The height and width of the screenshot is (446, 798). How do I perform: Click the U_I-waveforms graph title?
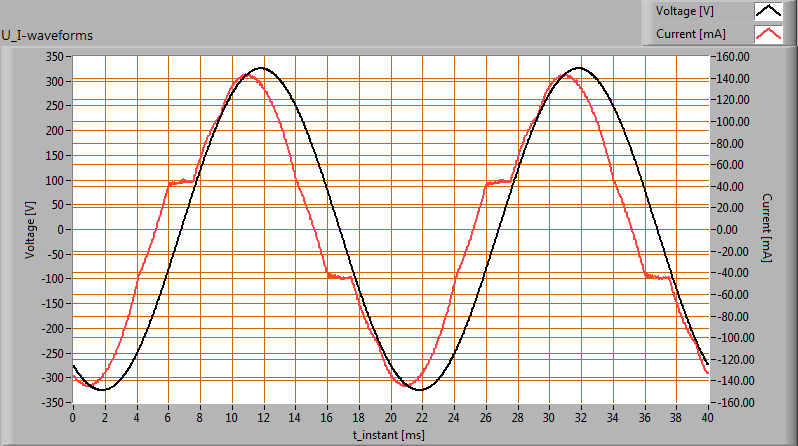click(47, 35)
